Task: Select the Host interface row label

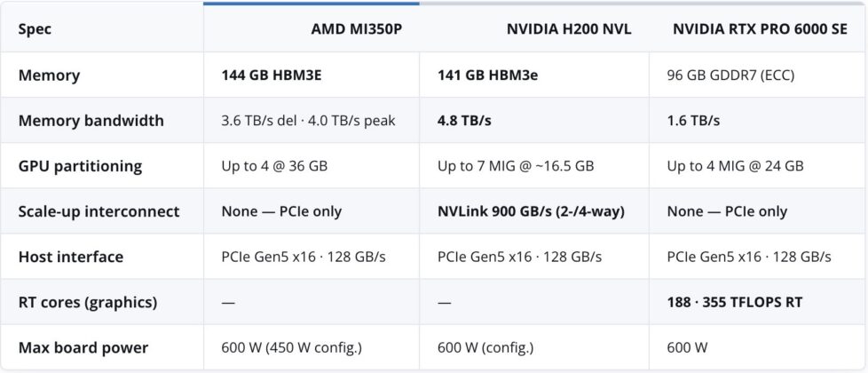Action: pos(71,257)
